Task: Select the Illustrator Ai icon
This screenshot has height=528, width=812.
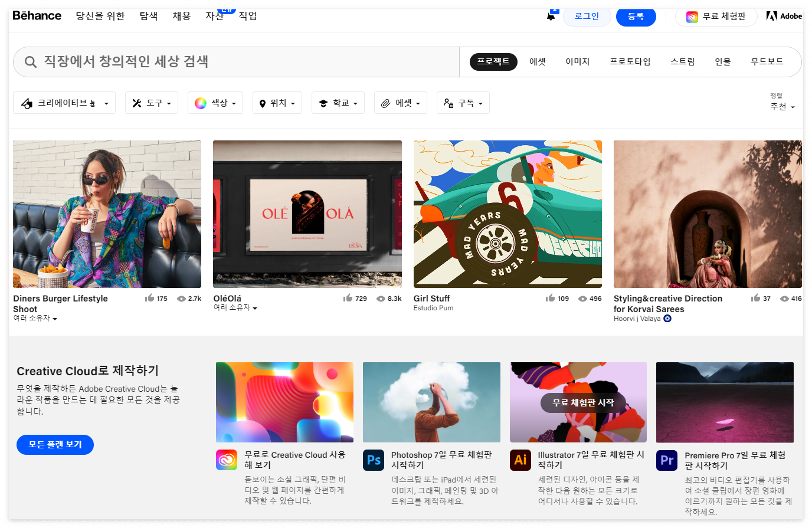Action: [520, 461]
